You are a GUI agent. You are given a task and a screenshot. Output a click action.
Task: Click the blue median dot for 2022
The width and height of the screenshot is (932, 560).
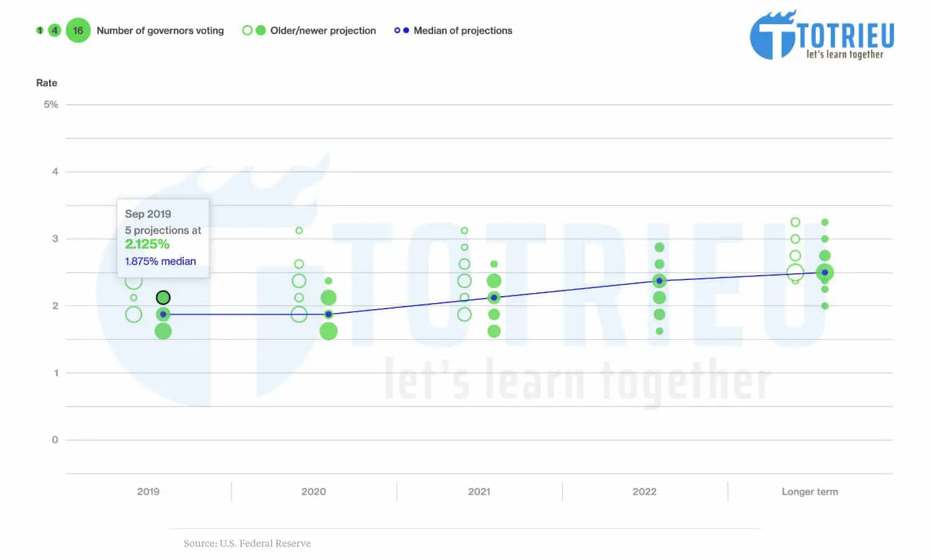tap(659, 281)
